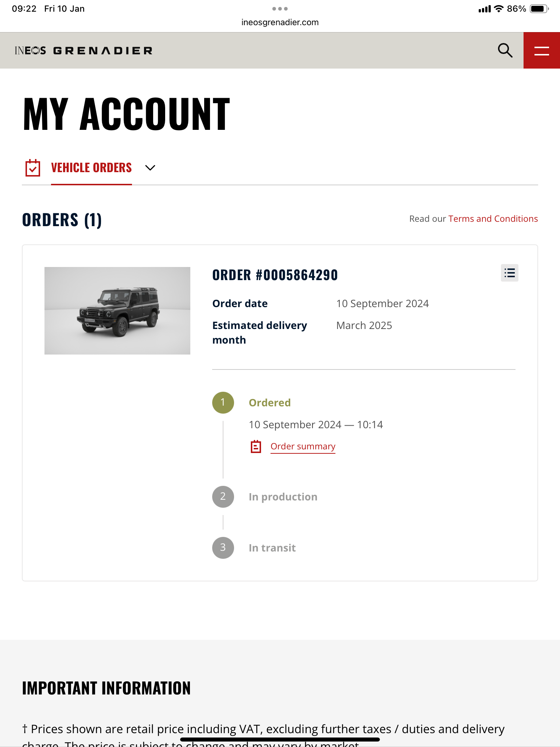Click the vehicle orders calendar icon
Viewport: 560px width, 747px height.
pos(33,168)
